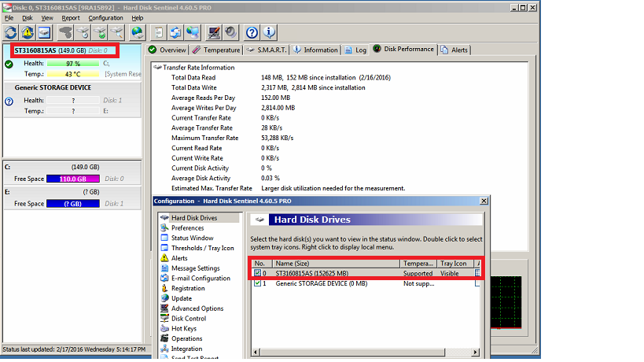Open Update configuration page
644x362 pixels.
181,298
